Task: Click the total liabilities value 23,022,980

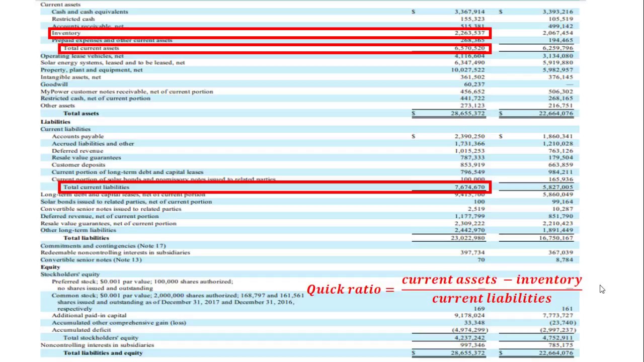Action: point(468,238)
